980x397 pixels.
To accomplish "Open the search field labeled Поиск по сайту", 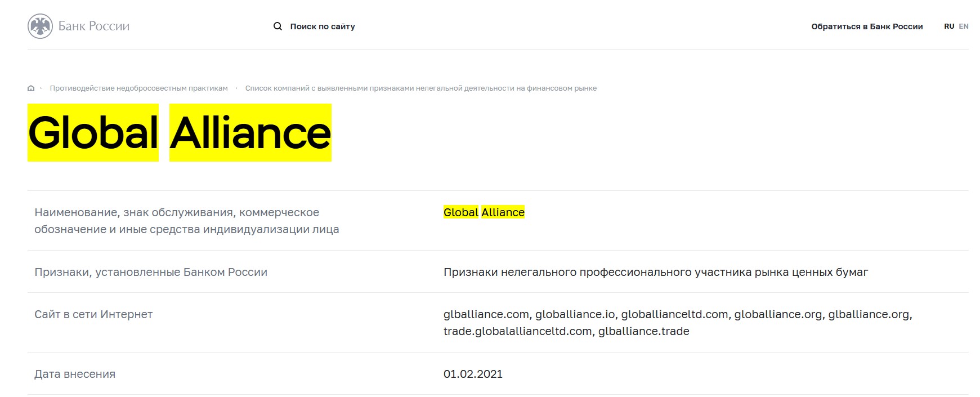I will [323, 26].
